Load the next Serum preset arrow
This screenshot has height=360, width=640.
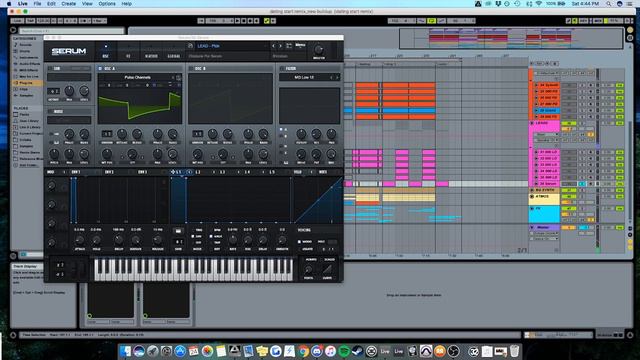point(280,46)
